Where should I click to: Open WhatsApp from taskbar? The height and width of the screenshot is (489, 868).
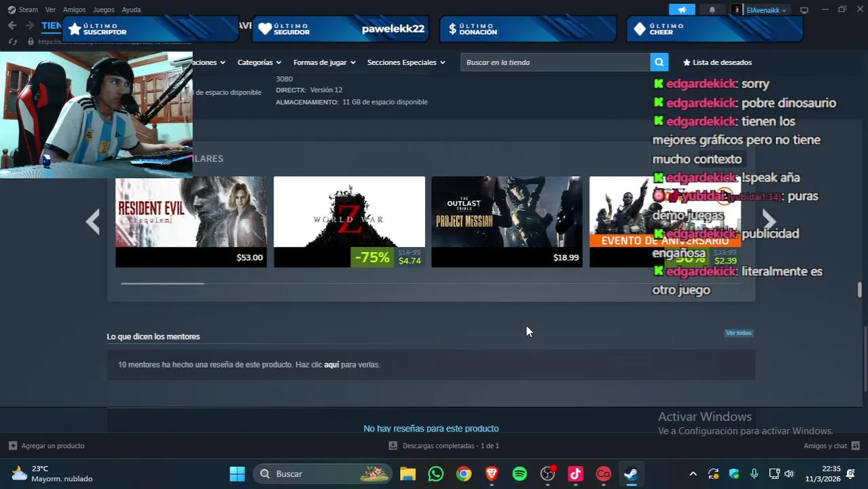pyautogui.click(x=435, y=474)
